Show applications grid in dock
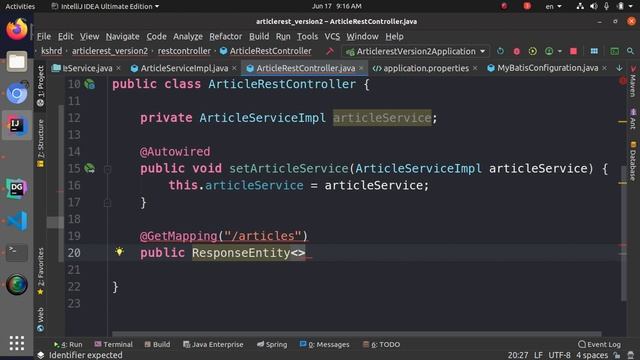 [17, 343]
